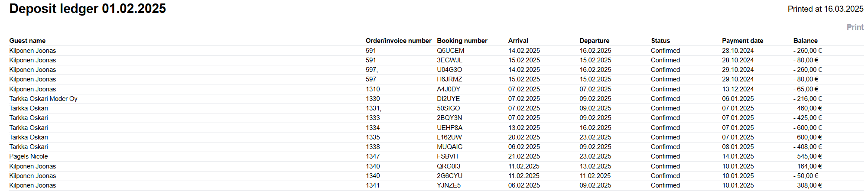Click the balance - 545,00 €

(807, 156)
